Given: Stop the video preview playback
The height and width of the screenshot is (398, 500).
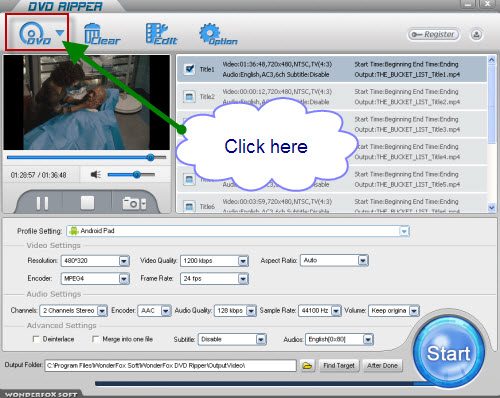Looking at the screenshot, I should 87,203.
